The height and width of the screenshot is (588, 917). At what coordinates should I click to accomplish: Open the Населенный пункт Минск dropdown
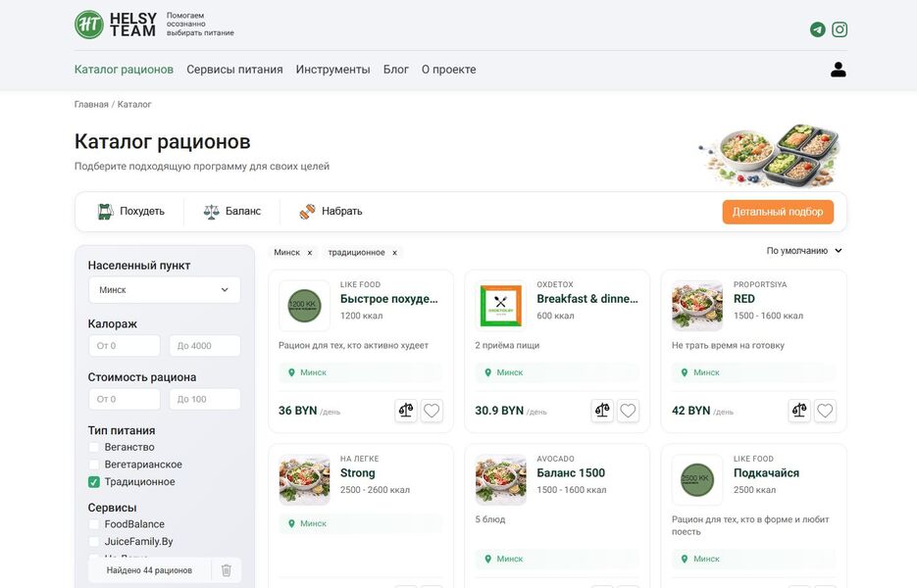point(165,290)
